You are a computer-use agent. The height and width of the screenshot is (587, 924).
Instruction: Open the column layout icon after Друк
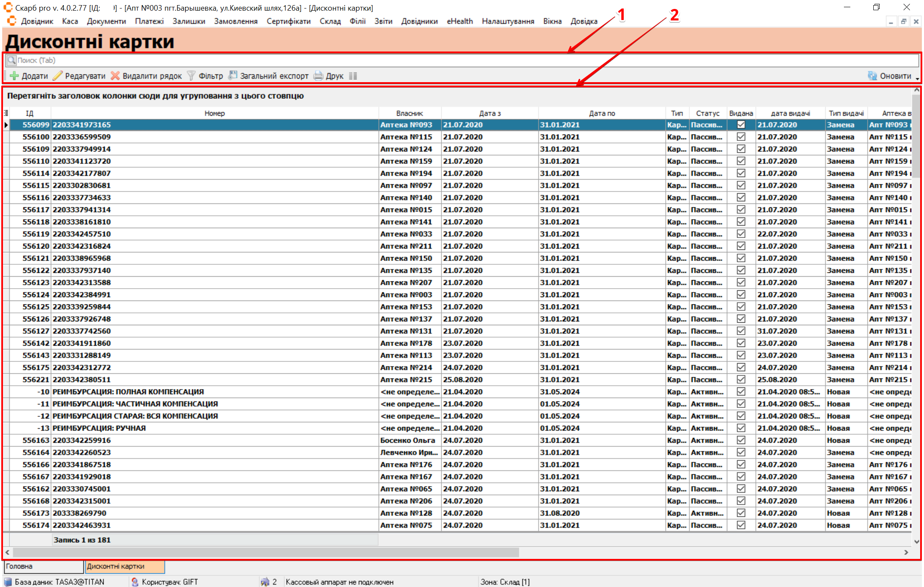353,76
